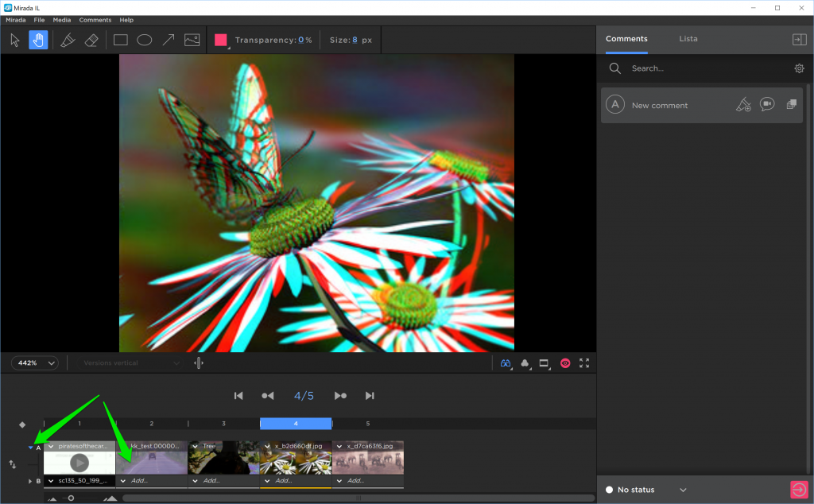
Task: Click the timeline horizontal scrollbar
Action: coord(359,498)
